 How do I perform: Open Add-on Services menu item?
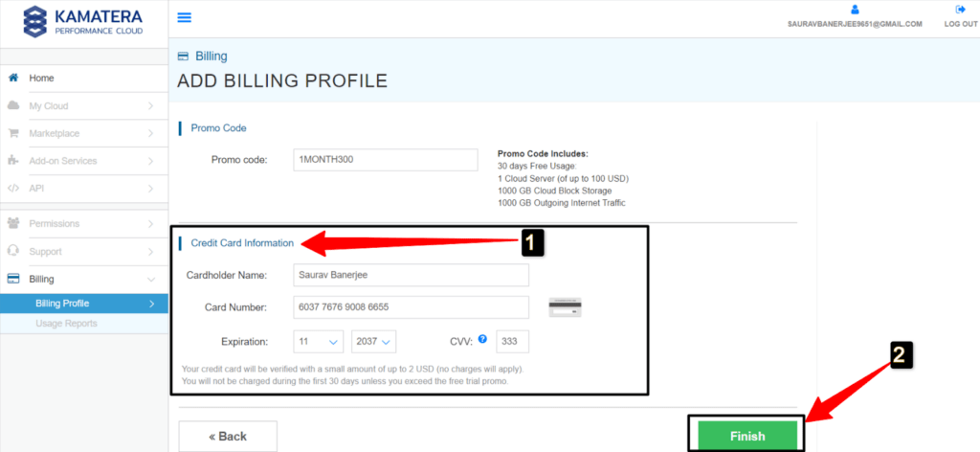coord(84,161)
